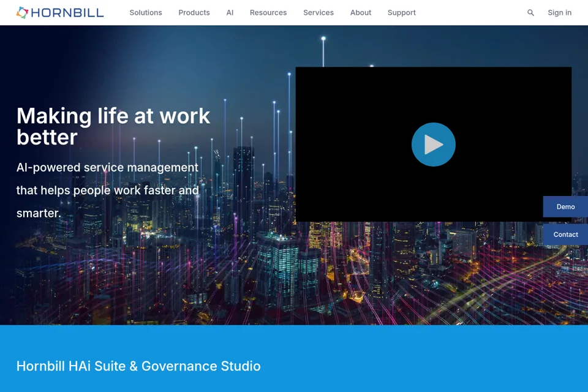Open the AI menu item
The image size is (588, 392).
230,13
